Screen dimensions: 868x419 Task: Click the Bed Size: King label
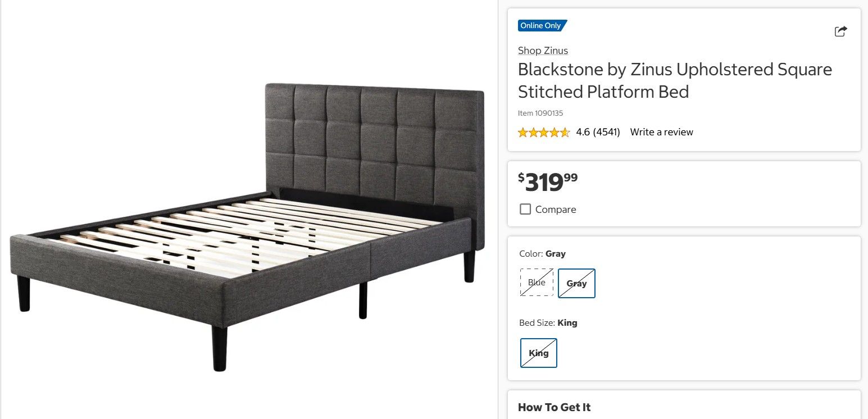pyautogui.click(x=548, y=323)
